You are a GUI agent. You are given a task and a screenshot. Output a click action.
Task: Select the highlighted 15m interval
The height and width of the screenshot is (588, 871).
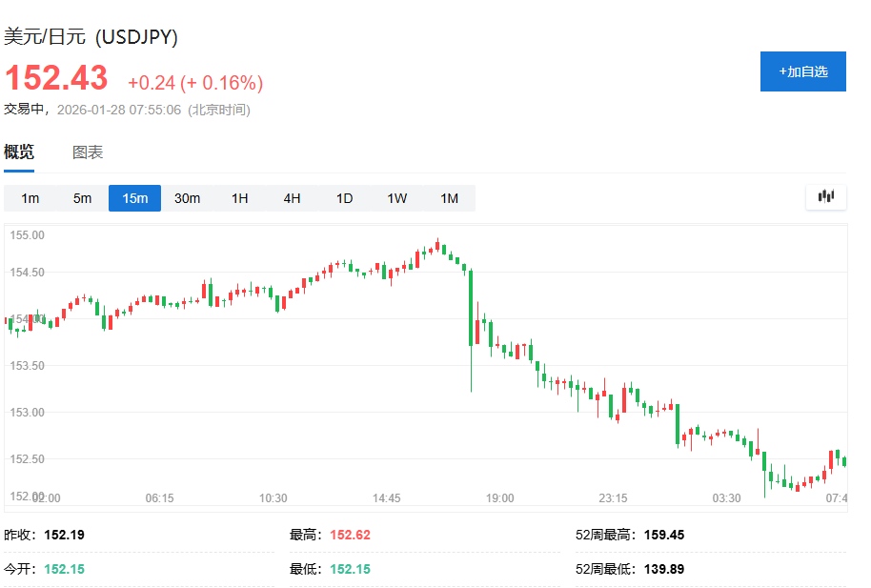(134, 198)
